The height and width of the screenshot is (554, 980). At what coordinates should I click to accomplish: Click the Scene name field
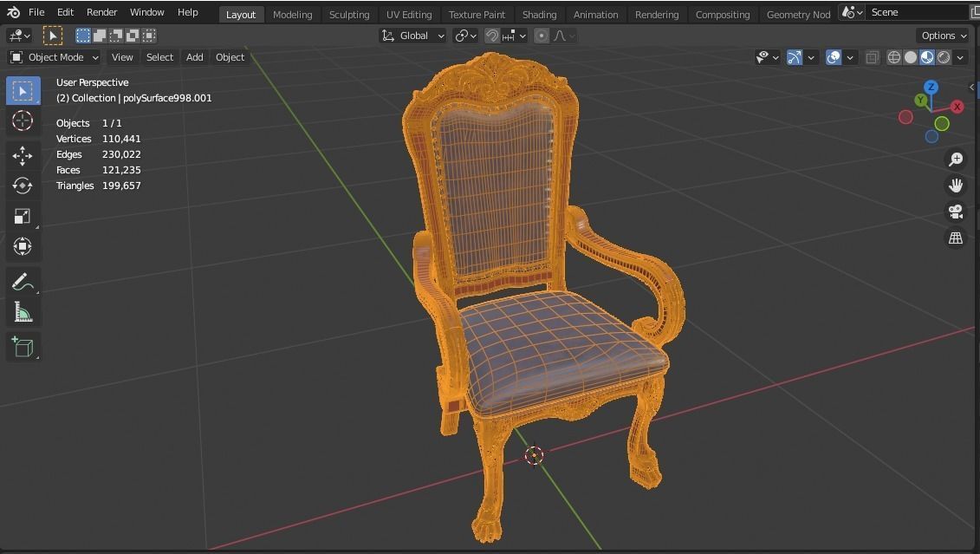coord(916,12)
